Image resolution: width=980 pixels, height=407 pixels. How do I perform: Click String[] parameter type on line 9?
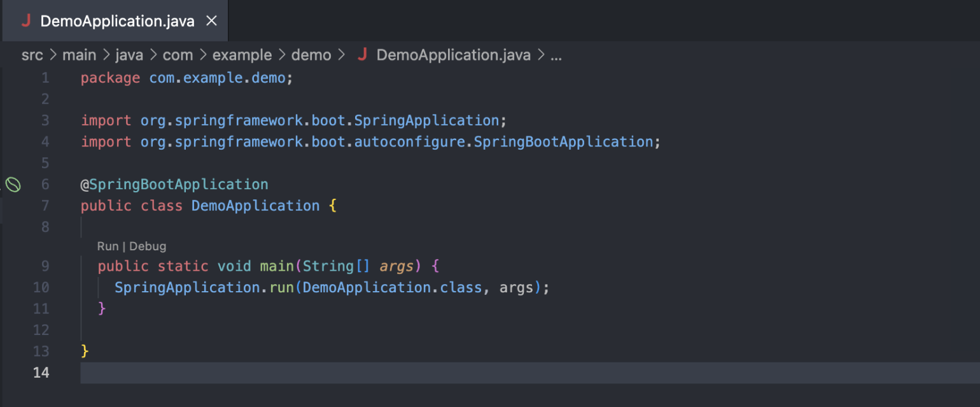click(x=337, y=266)
